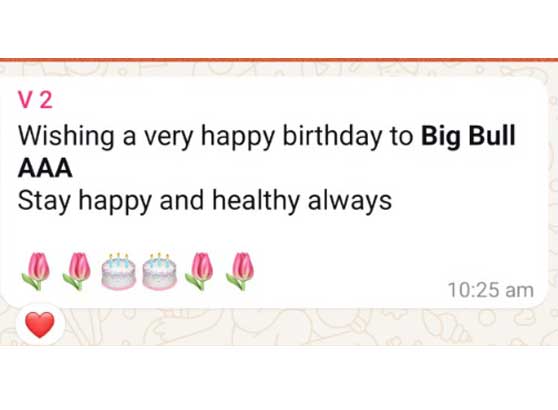Click the last tulip emoji in the row
This screenshot has width=558, height=410.
click(241, 271)
